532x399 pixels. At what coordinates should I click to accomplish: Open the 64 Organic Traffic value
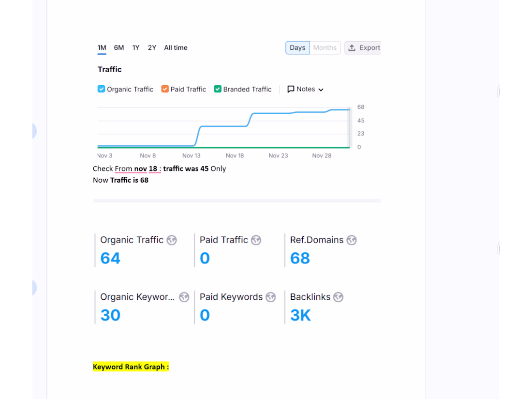pyautogui.click(x=110, y=258)
